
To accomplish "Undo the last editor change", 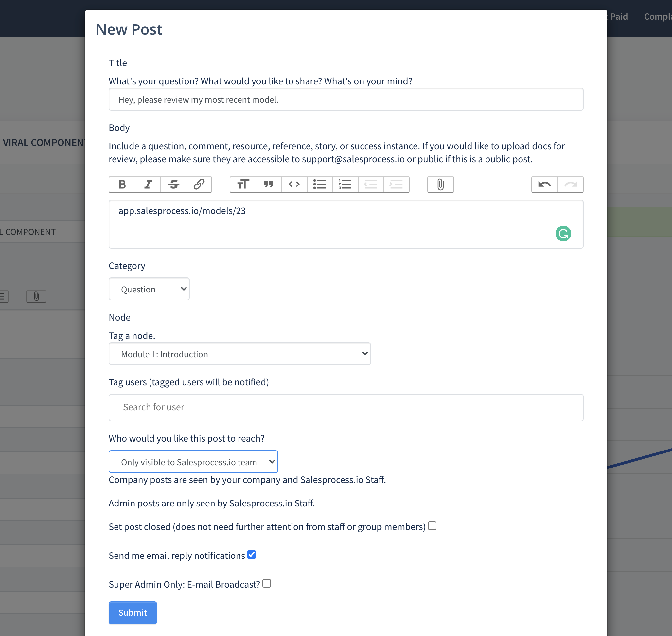I will coord(544,185).
